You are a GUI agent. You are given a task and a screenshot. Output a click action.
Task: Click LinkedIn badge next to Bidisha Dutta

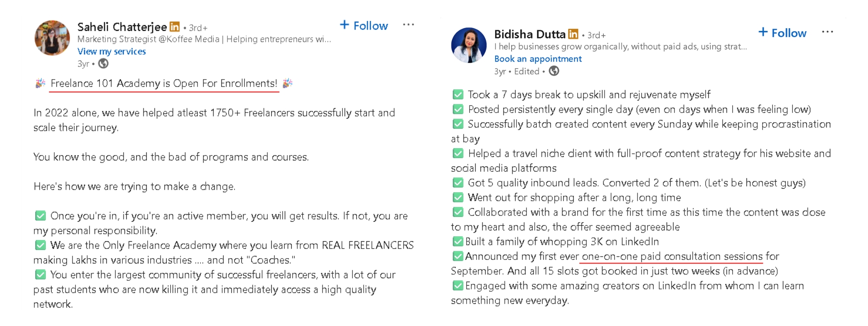pos(573,34)
